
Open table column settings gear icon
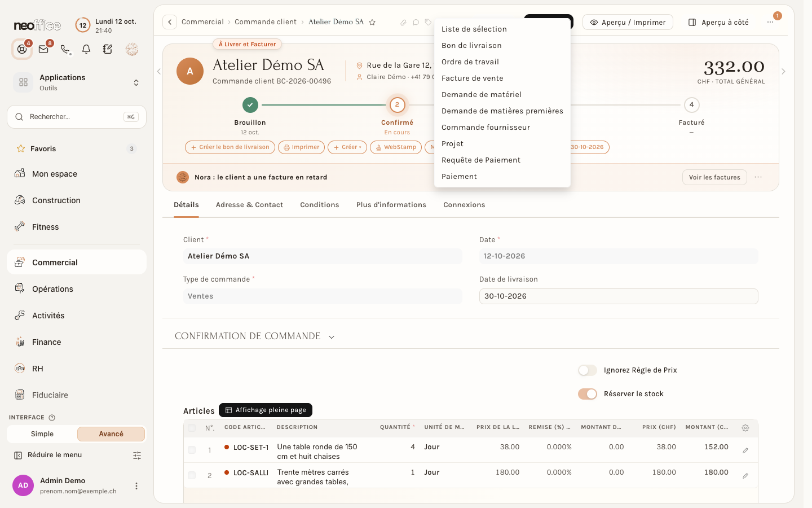pyautogui.click(x=745, y=428)
